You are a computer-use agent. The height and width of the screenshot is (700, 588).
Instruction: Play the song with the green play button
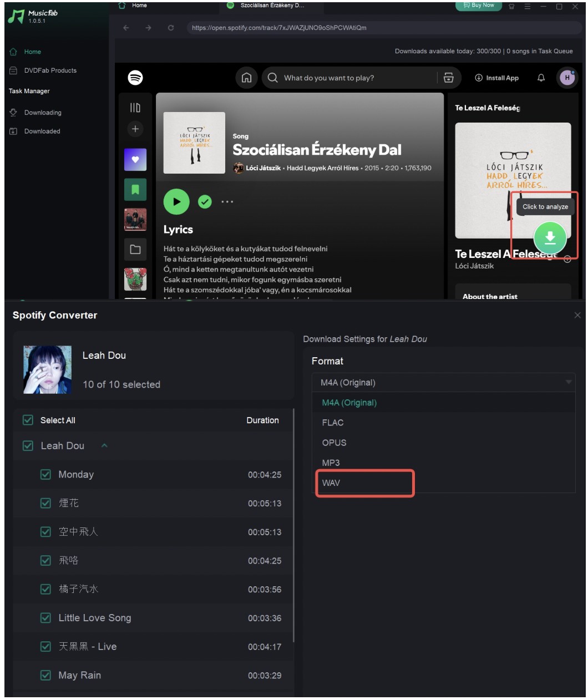[176, 202]
